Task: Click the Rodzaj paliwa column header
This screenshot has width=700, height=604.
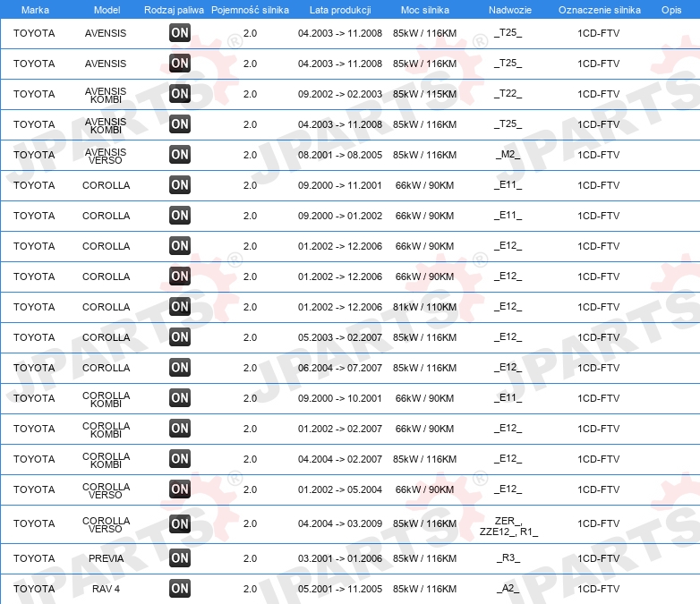Action: point(174,10)
